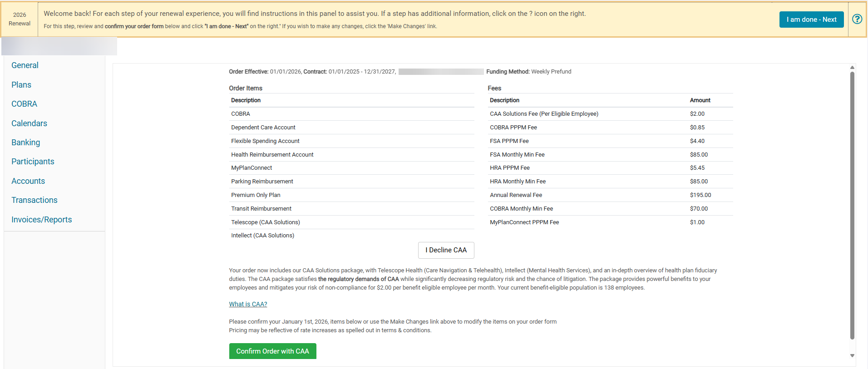Click the blurred company logo above sidebar
868x369 pixels.
(59, 46)
